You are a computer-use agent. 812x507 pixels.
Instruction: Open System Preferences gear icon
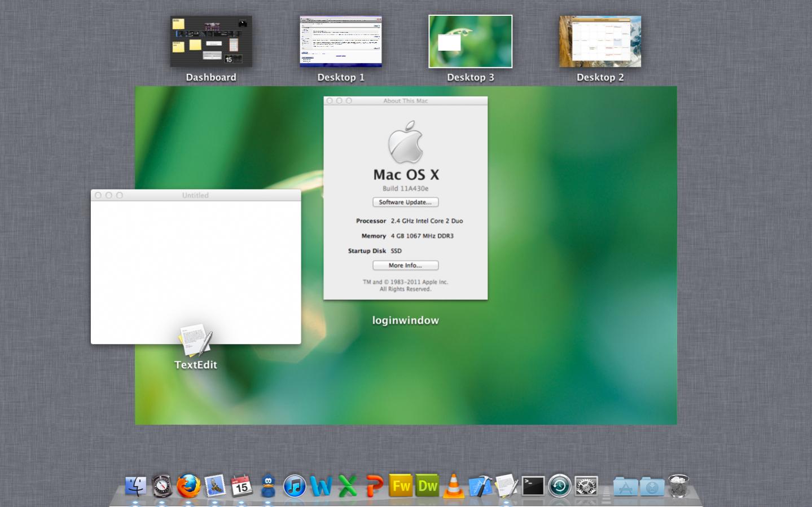[586, 486]
